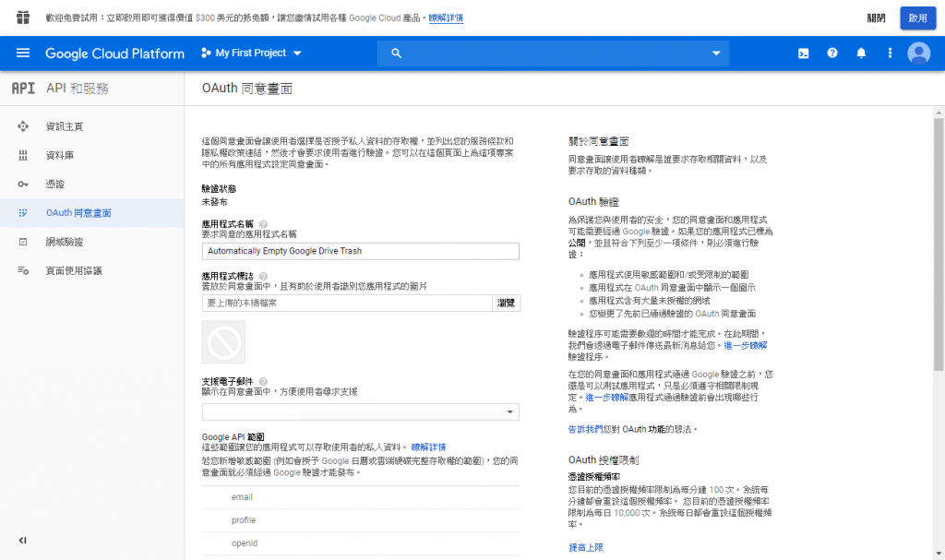The image size is (945, 560).
Task: Click the openid scope row
Action: tap(361, 543)
